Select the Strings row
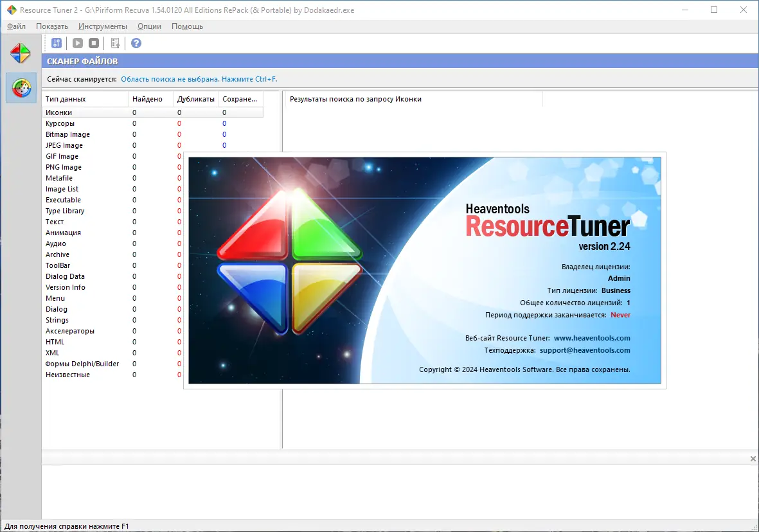Viewport: 759px width, 532px height. coord(112,320)
